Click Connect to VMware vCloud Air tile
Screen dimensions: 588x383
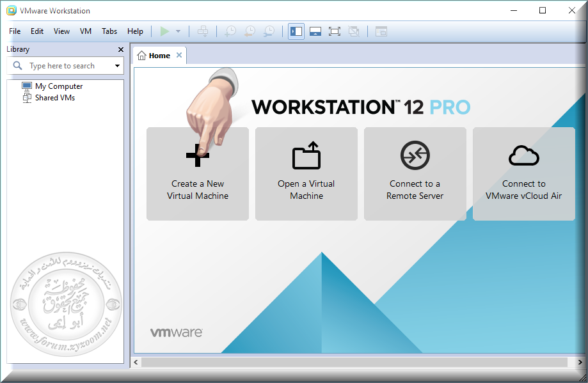coord(524,174)
